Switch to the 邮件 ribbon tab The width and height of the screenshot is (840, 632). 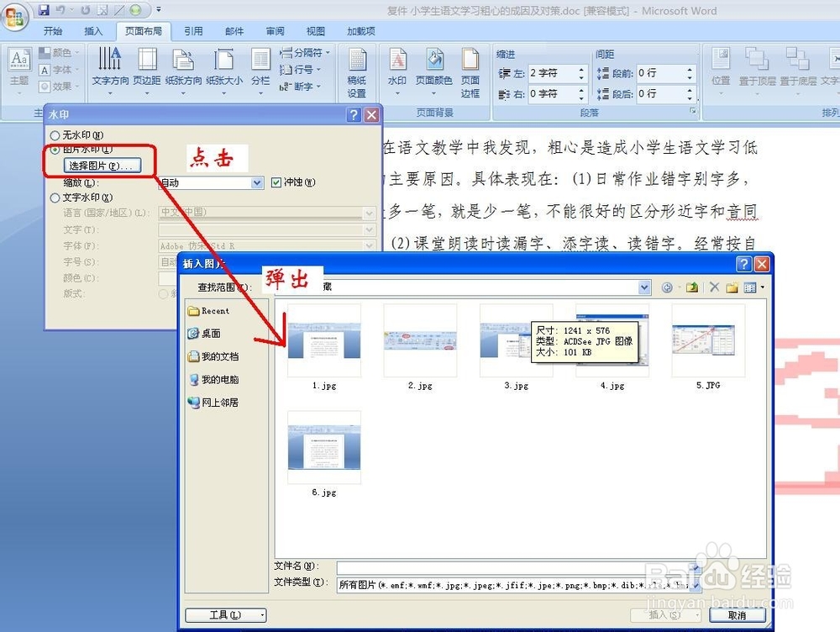234,31
